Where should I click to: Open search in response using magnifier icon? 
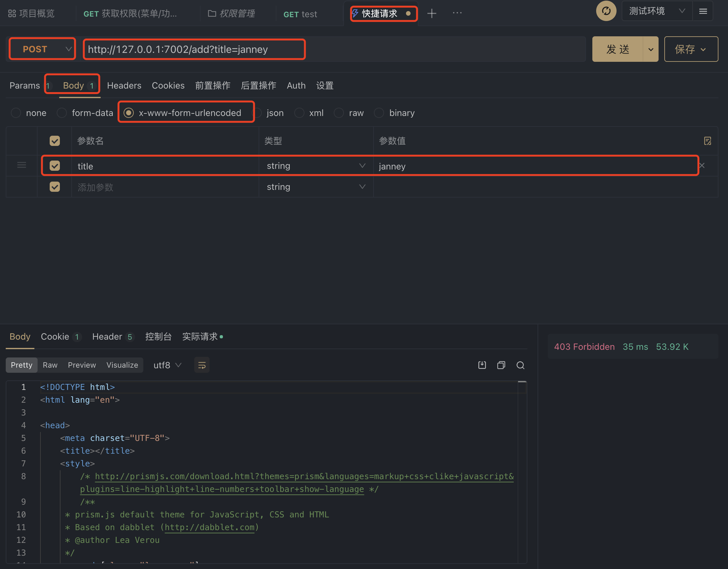click(520, 365)
